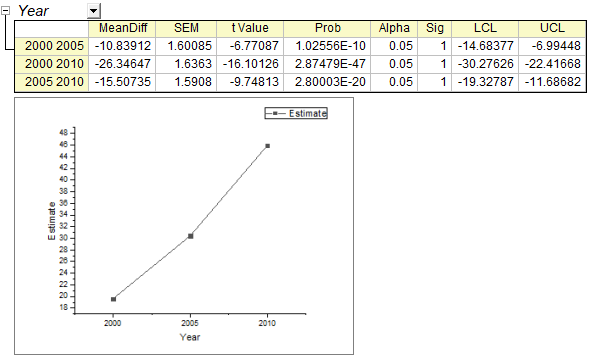Select t Value cell -6.77087

coord(250,46)
